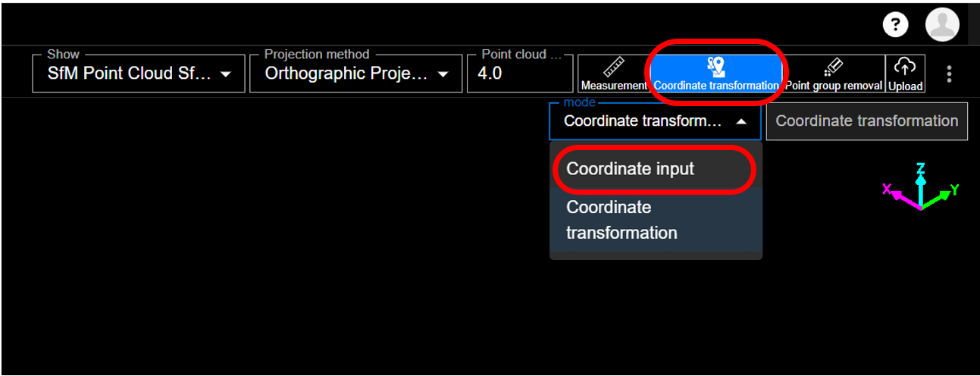Click the SfM Point Cloud selection text
The width and height of the screenshot is (980, 376).
click(x=129, y=74)
